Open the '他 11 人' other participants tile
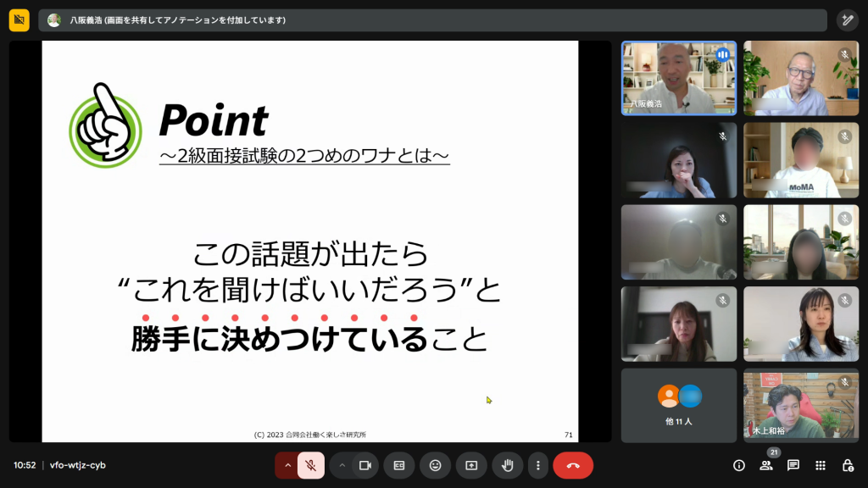This screenshot has height=488, width=868. coord(679,405)
